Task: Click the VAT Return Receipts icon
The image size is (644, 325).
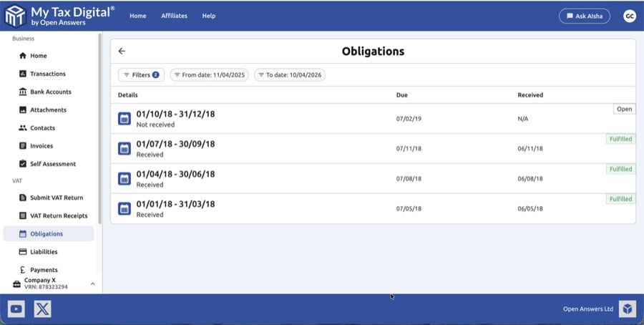Action: click(x=23, y=215)
